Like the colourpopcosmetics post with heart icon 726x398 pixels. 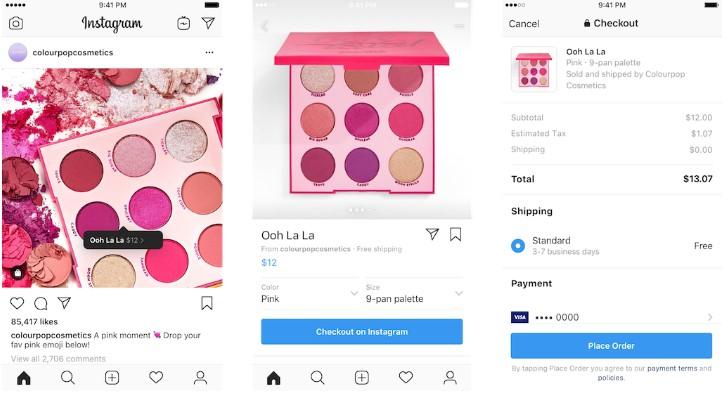(17, 303)
